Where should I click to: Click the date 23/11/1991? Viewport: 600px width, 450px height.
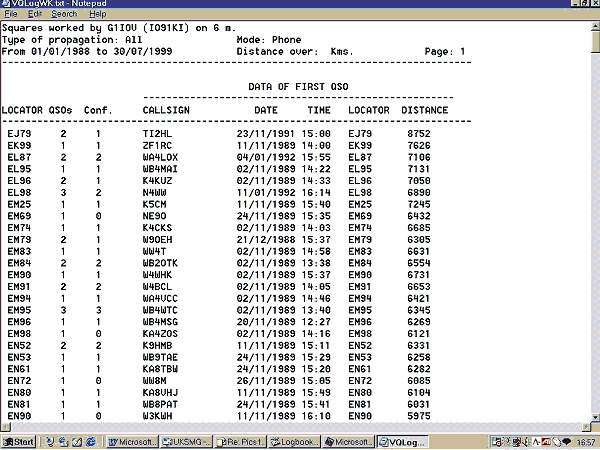point(266,134)
